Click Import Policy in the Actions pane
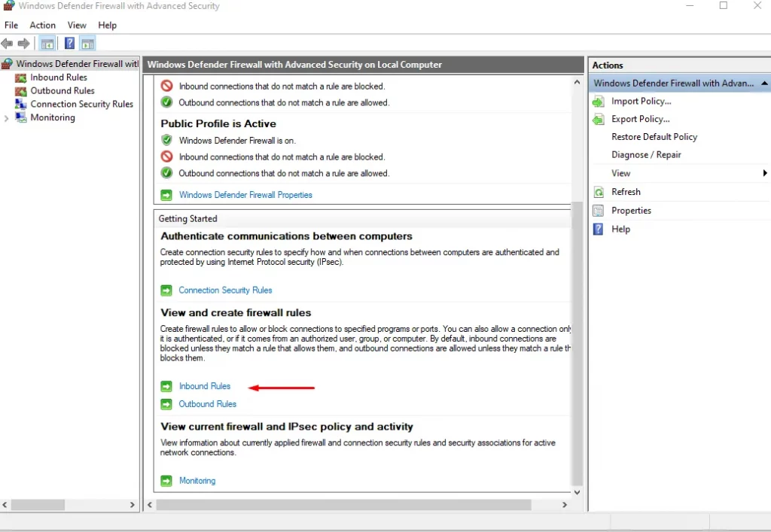This screenshot has height=532, width=771. 641,101
